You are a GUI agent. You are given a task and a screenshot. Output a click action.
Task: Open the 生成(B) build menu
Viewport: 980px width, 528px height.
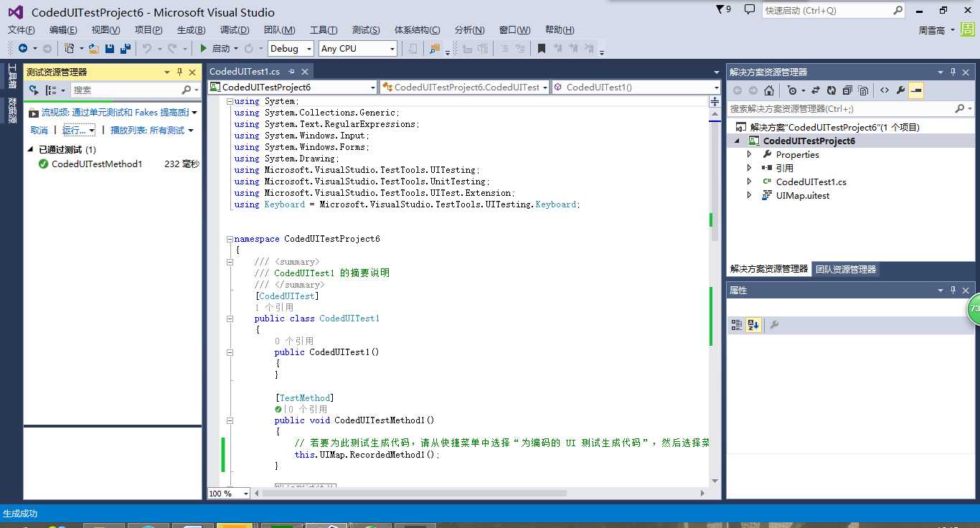191,29
